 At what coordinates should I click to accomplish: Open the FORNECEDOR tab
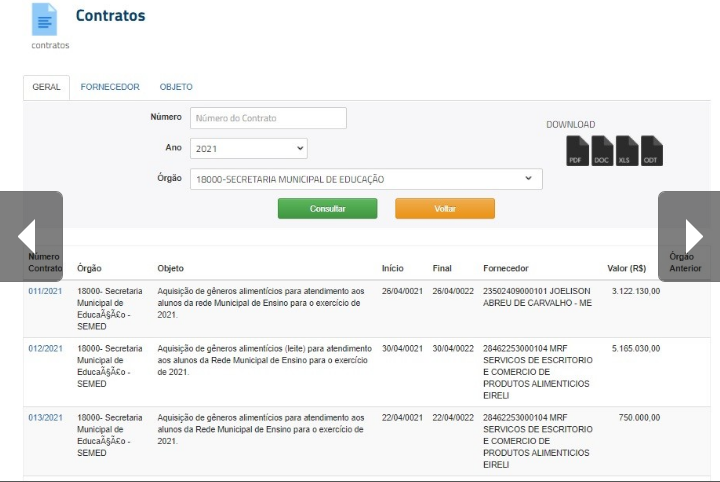pyautogui.click(x=110, y=87)
